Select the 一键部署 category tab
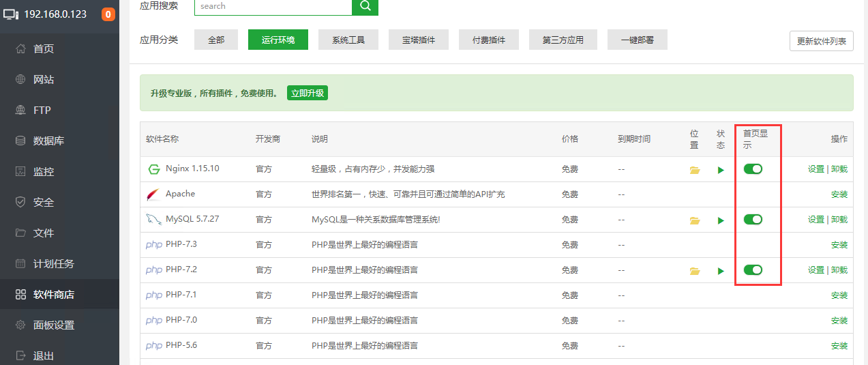The width and height of the screenshot is (868, 365). click(638, 40)
